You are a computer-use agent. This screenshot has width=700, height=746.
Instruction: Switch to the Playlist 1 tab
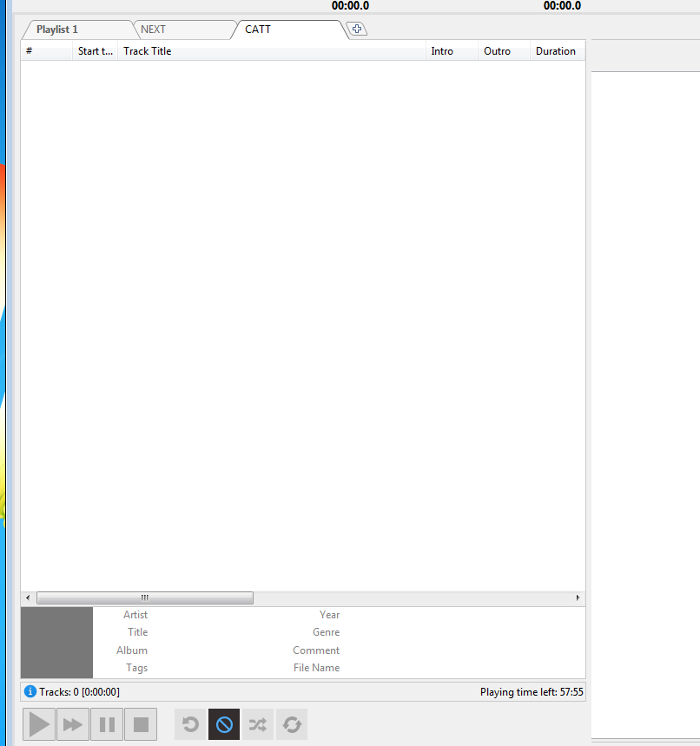[57, 30]
